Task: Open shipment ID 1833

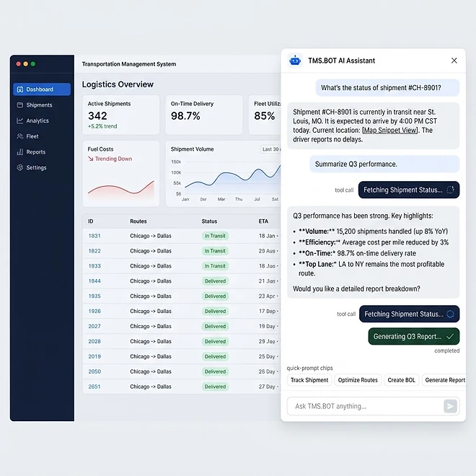Action: click(x=94, y=266)
